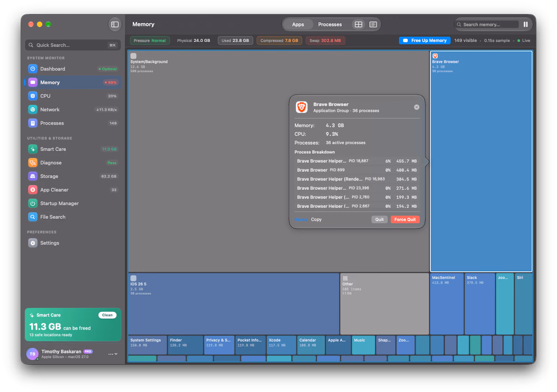Open the CPU monitor section
This screenshot has width=557, height=392.
[73, 96]
